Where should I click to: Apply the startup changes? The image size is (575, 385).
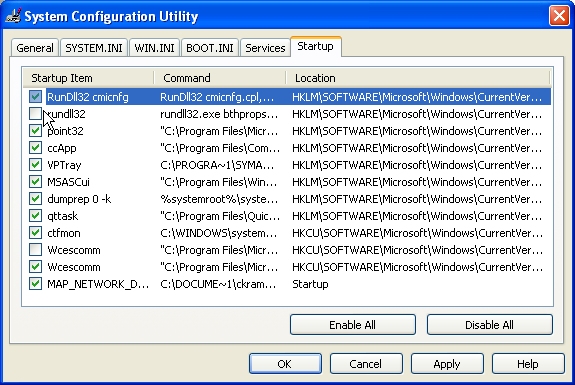pos(447,364)
